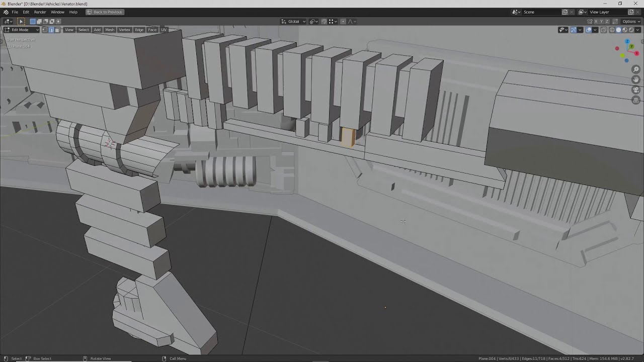Toggle show gizmos button
Screen dimensions: 644x362
[x=574, y=30]
